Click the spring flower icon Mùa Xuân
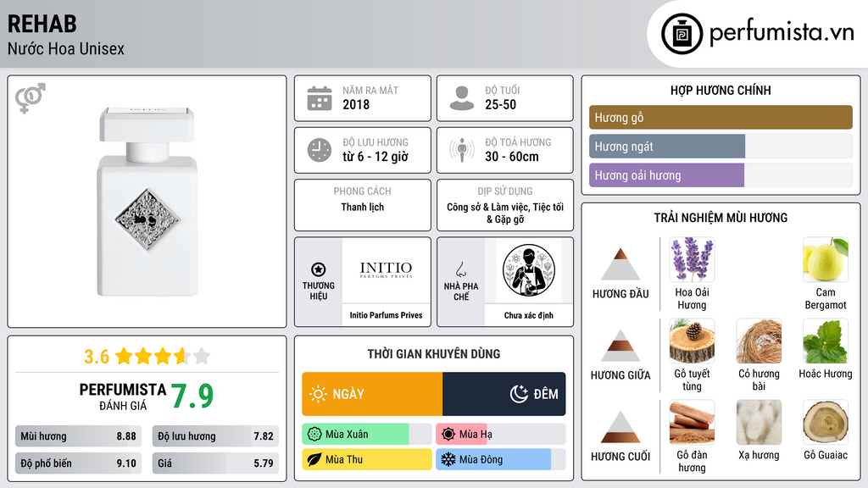Image resolution: width=868 pixels, height=488 pixels. [x=314, y=435]
